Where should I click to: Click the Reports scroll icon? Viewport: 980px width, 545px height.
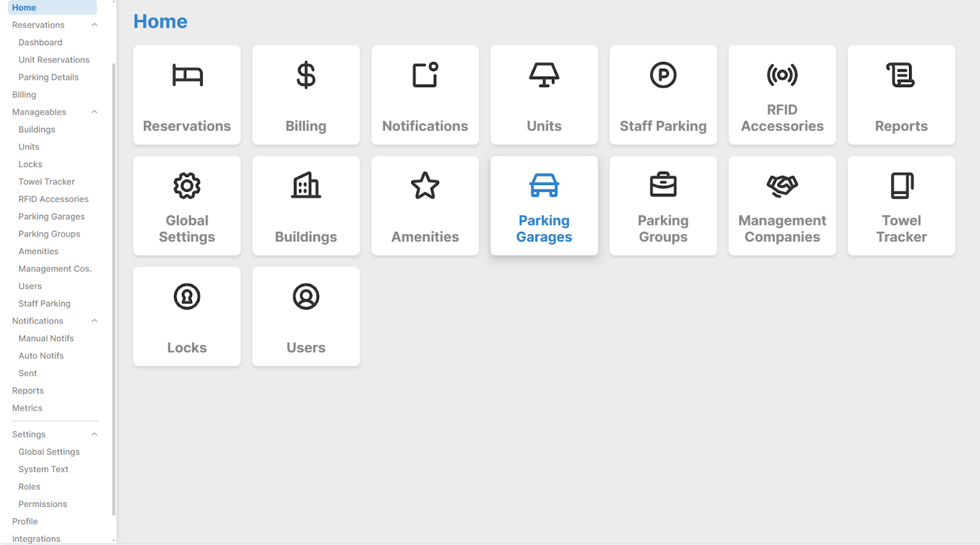point(901,75)
